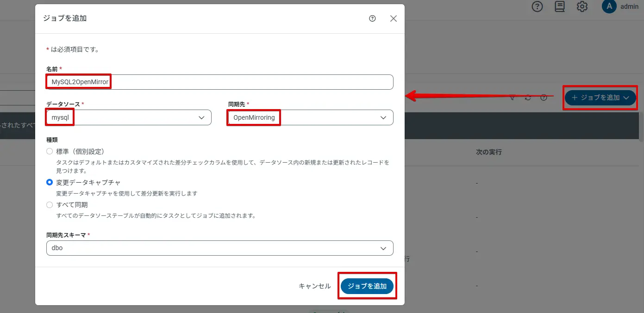Viewport: 644px width, 313px height.
Task: Click the 次の実行 column header
Action: click(489, 152)
